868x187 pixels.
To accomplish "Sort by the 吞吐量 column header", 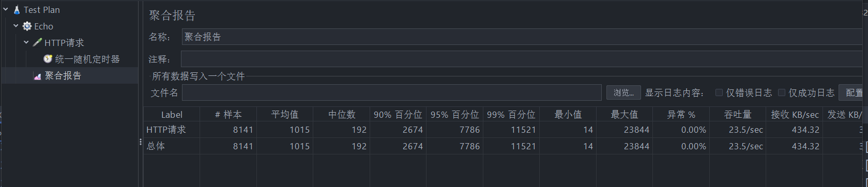I will coord(738,114).
